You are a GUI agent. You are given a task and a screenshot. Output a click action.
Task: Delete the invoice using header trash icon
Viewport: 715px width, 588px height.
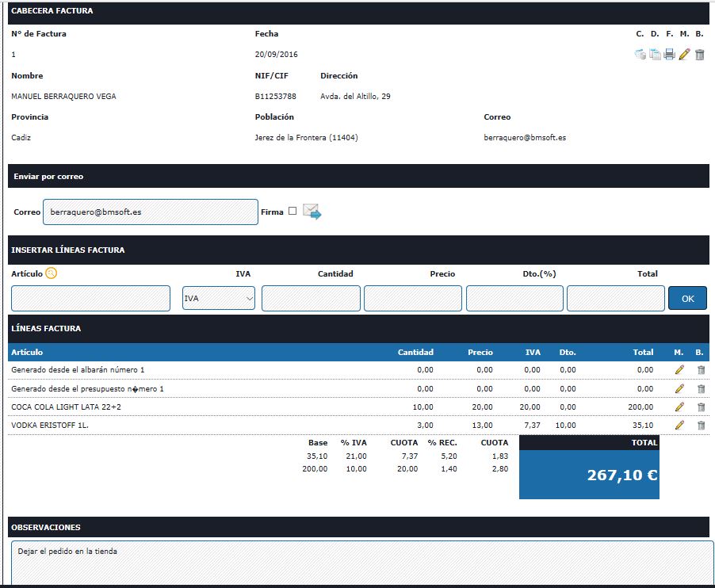tap(700, 55)
